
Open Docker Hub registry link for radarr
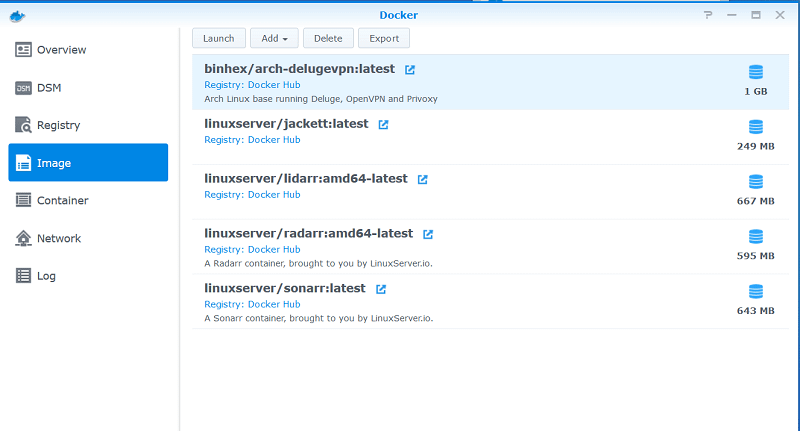(x=274, y=249)
